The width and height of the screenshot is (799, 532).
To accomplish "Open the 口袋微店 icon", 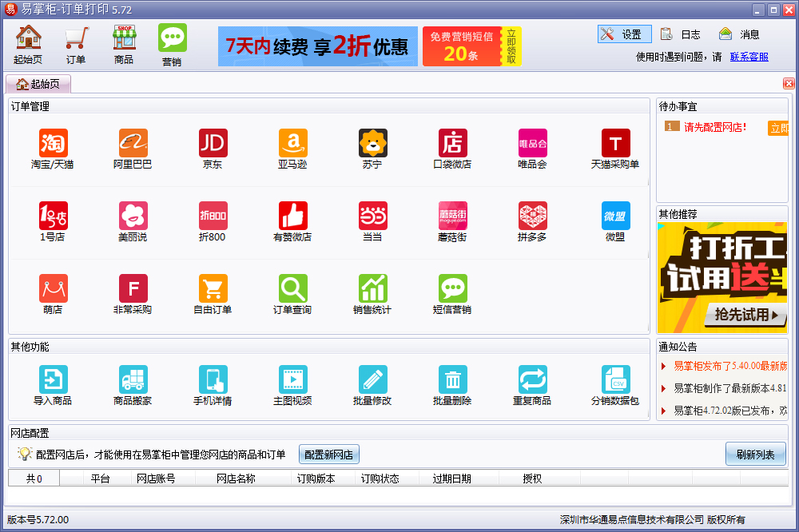I will (x=452, y=149).
